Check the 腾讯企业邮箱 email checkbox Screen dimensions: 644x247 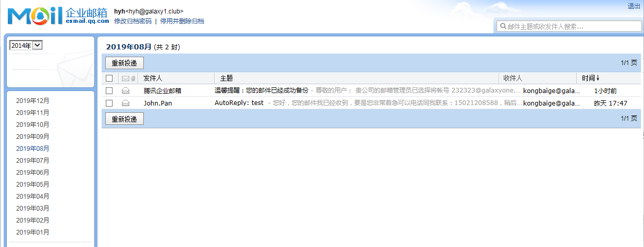[109, 90]
